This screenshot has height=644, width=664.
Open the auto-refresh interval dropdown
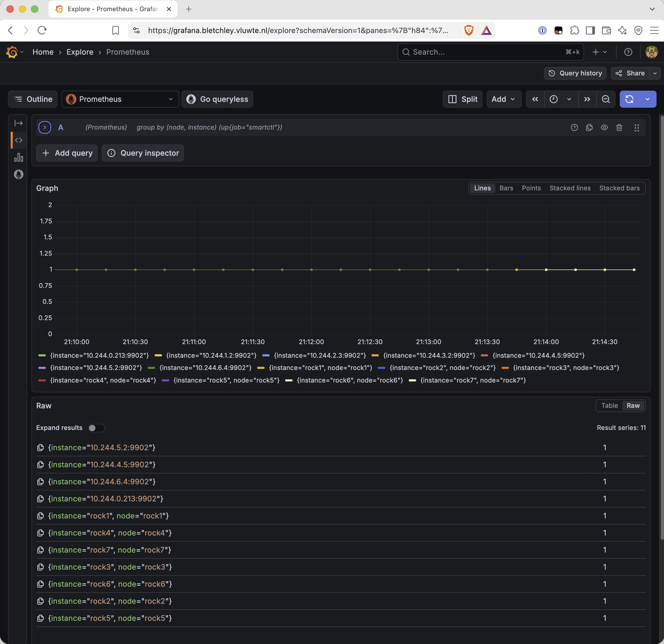(647, 99)
